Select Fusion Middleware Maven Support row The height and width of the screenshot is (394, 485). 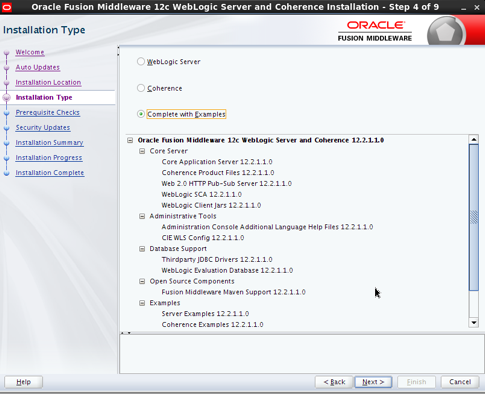(x=234, y=292)
